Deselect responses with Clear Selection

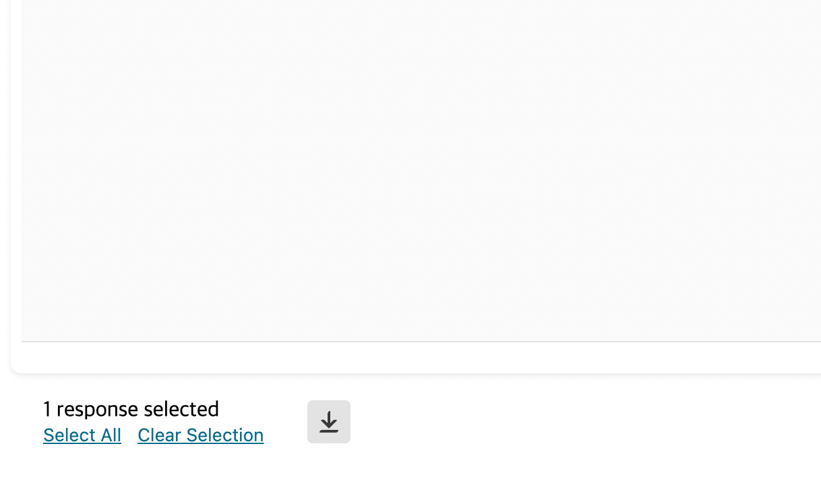pyautogui.click(x=201, y=435)
